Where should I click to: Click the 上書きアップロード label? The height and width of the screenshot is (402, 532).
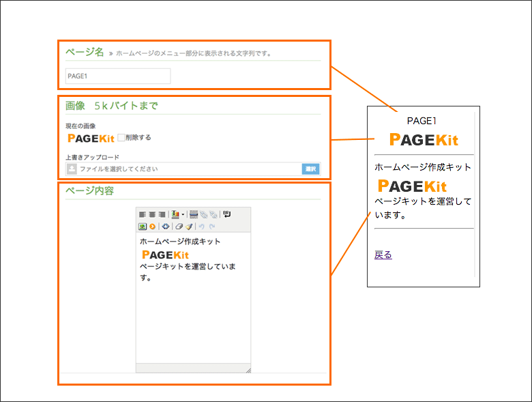coord(92,157)
